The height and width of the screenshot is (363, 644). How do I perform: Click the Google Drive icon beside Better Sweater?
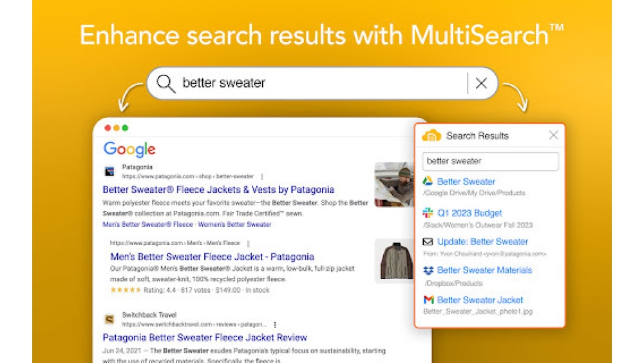coord(428,182)
